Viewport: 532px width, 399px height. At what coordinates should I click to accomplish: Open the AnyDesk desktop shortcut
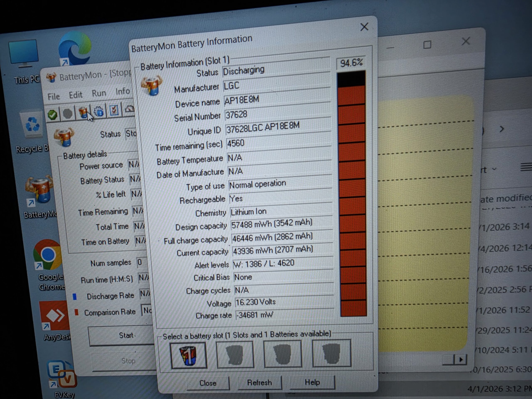click(55, 321)
